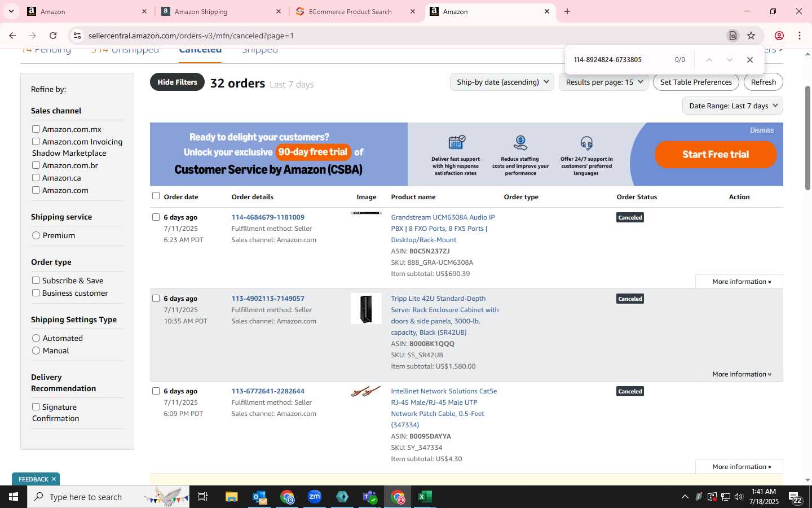This screenshot has height=508, width=812.
Task: Open the site information icon in the address bar
Action: pyautogui.click(x=77, y=36)
